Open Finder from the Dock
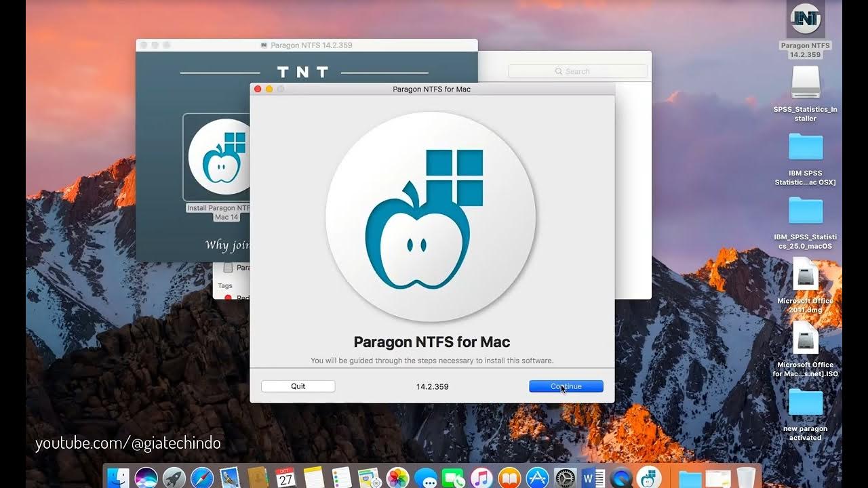This screenshot has height=488, width=868. (119, 478)
